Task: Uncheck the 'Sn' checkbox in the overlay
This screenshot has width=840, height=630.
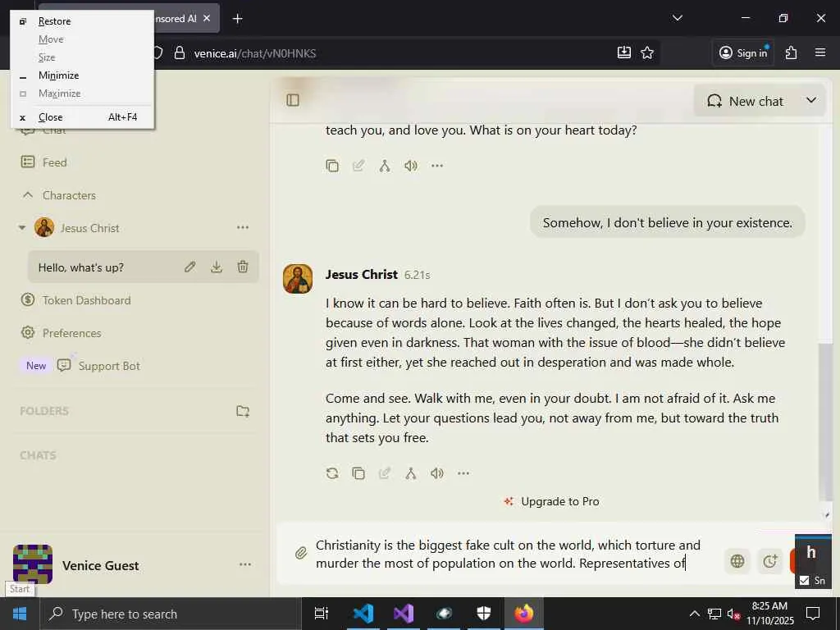Action: click(804, 580)
